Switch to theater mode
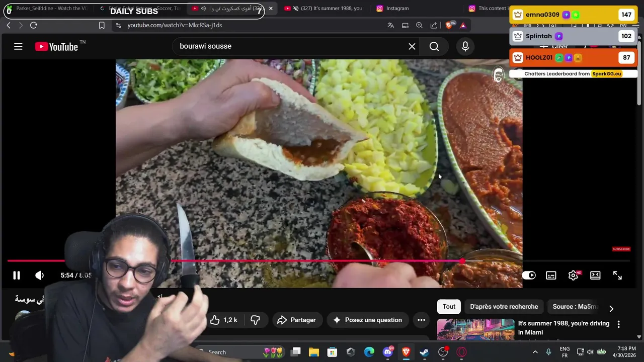644x362 pixels. pos(595,275)
